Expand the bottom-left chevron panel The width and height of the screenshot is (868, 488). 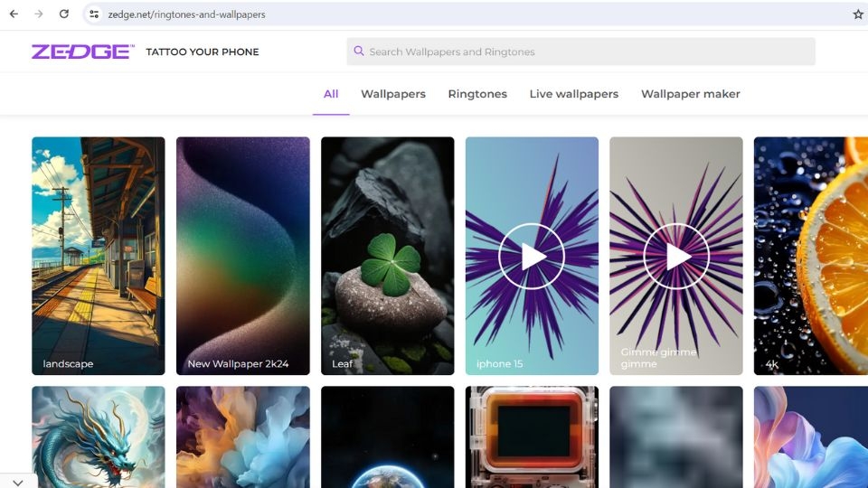18,482
